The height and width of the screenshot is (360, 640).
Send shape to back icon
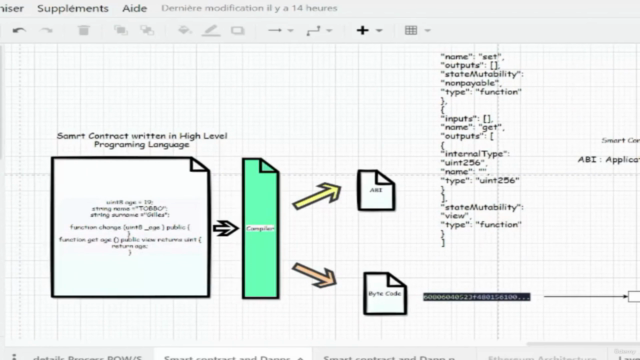[x=147, y=30]
